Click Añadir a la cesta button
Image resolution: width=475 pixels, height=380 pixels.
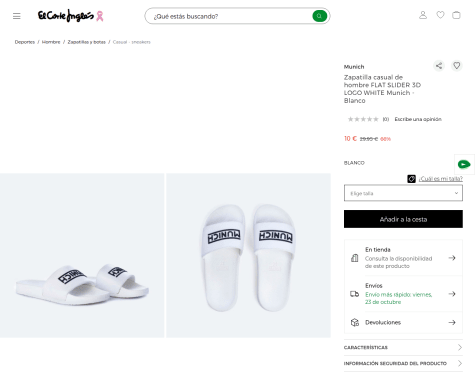[403, 219]
